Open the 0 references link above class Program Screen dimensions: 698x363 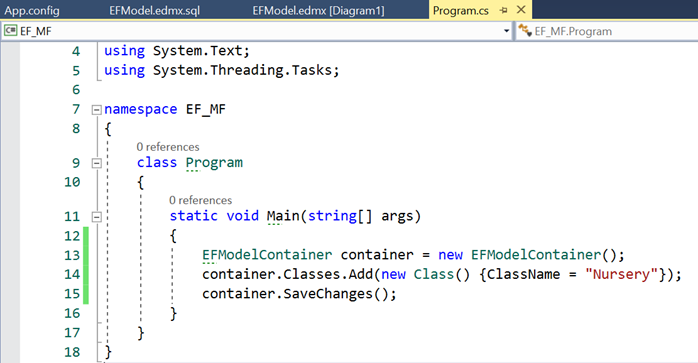pos(168,147)
